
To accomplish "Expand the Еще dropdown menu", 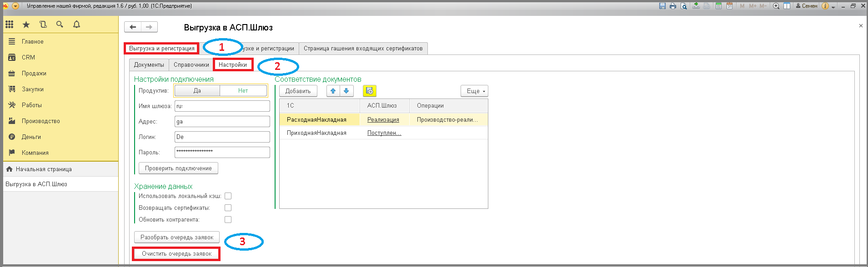I will coord(474,91).
